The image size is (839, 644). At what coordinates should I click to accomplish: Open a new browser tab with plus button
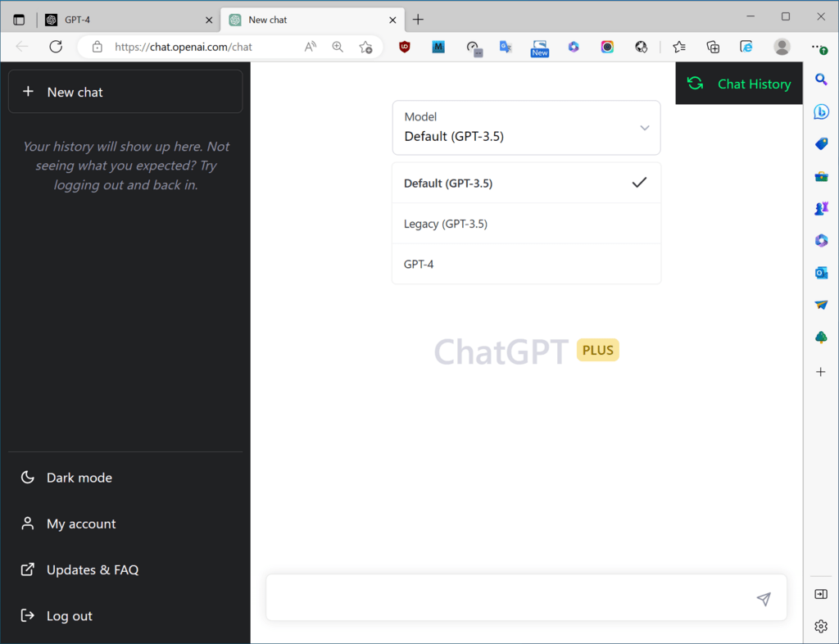(x=418, y=20)
